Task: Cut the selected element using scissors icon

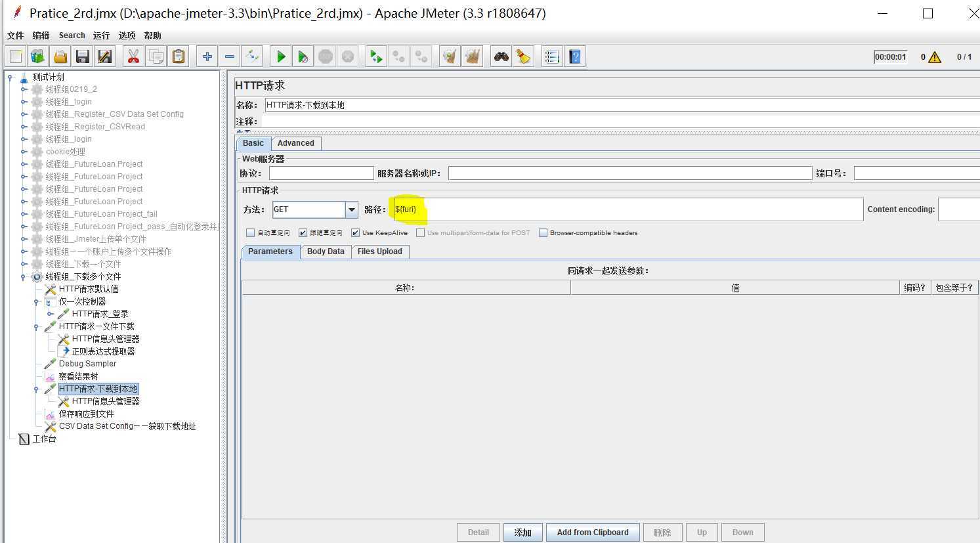Action: [x=134, y=56]
